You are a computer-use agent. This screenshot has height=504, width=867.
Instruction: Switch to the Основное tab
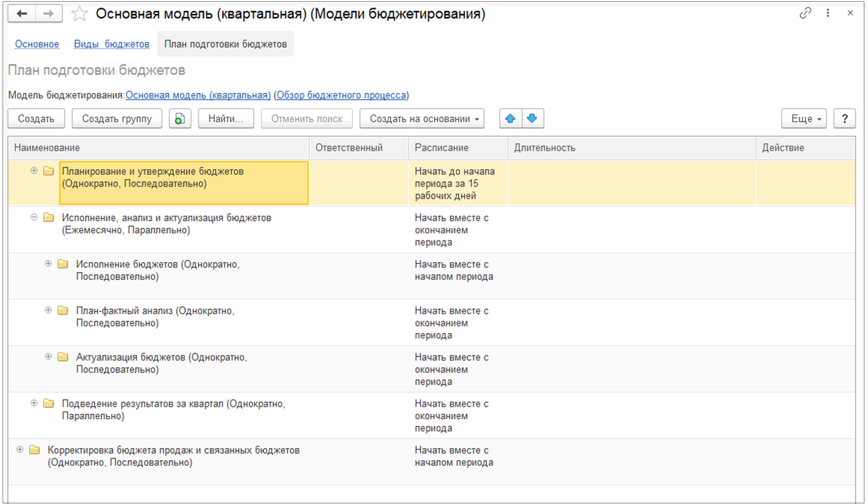pyautogui.click(x=37, y=44)
